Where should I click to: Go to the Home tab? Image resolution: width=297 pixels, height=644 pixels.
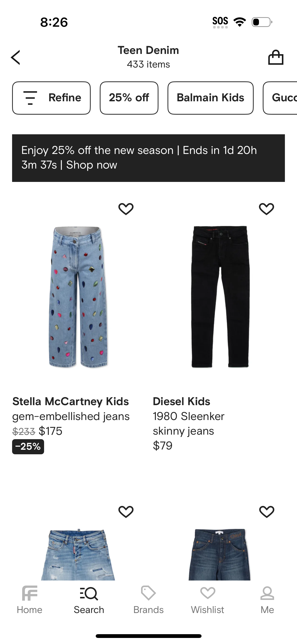29,600
